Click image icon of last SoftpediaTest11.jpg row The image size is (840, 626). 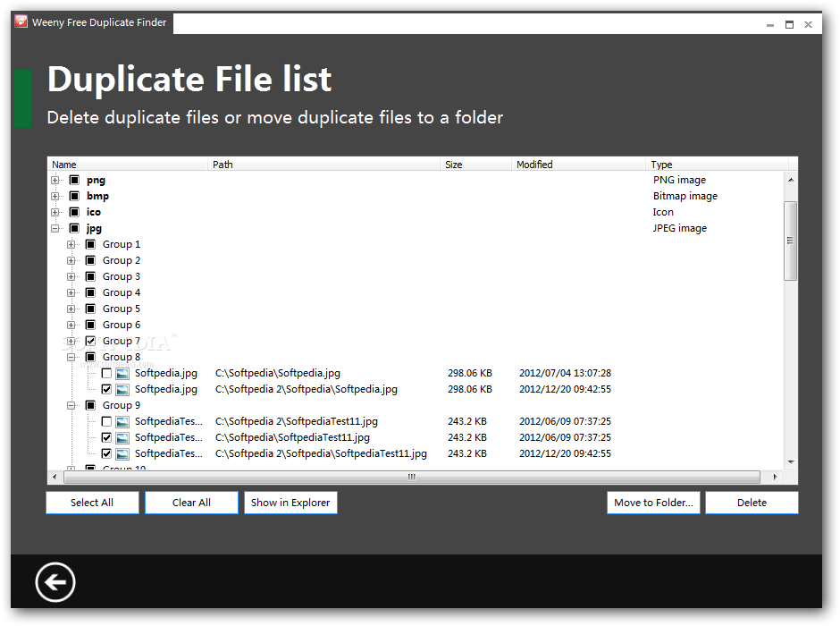click(x=122, y=454)
